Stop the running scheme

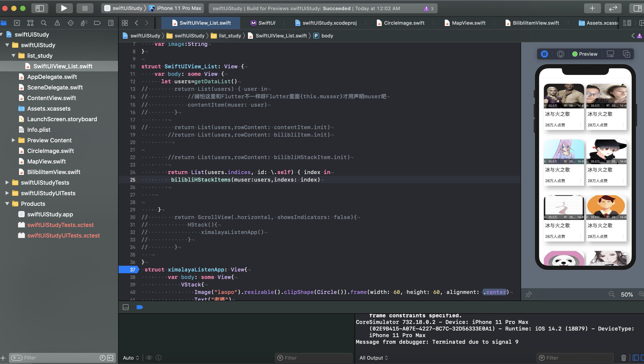pos(85,8)
